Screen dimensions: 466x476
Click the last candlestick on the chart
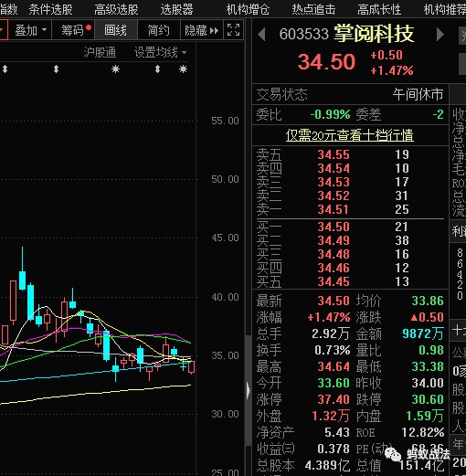click(x=191, y=367)
